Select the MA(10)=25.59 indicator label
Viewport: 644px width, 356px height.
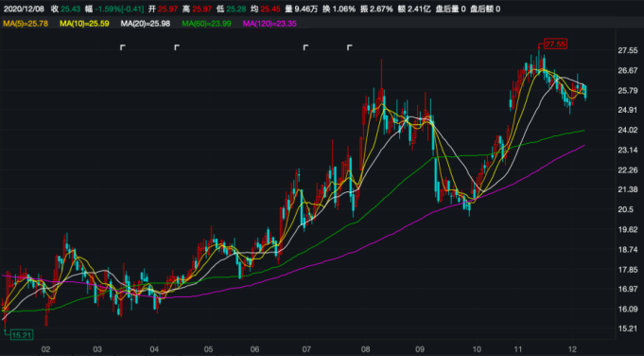[x=84, y=24]
